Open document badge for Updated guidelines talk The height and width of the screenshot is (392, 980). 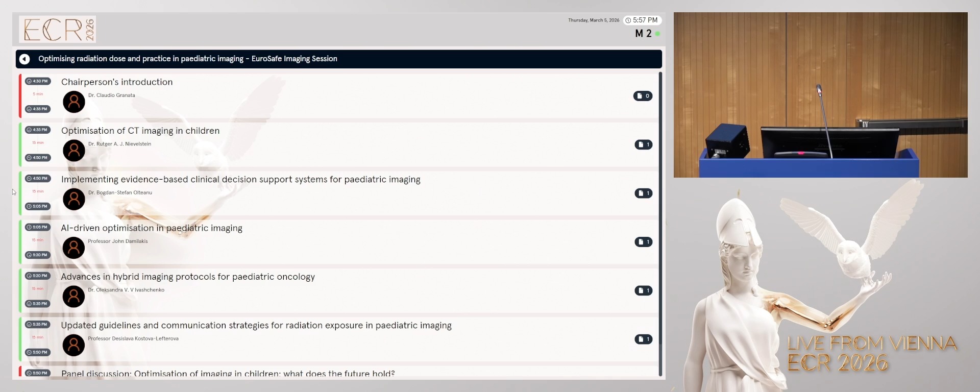coord(643,339)
